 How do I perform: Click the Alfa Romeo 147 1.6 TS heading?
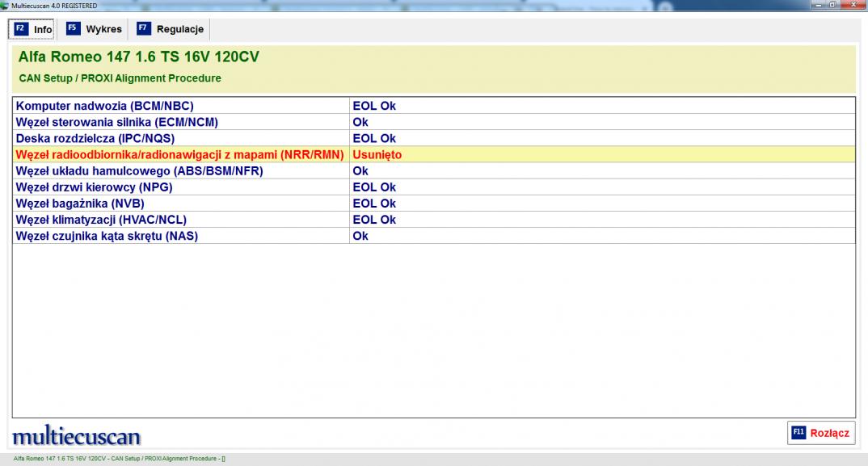tap(138, 57)
